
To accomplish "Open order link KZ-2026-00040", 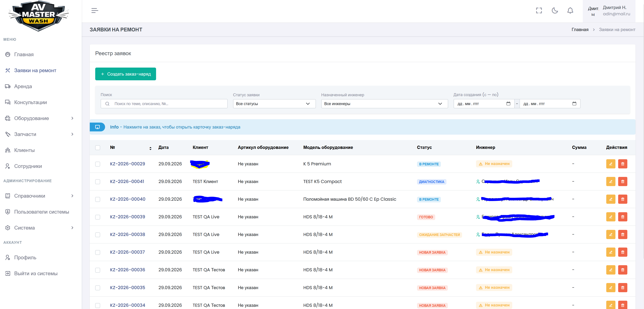I will 128,199.
